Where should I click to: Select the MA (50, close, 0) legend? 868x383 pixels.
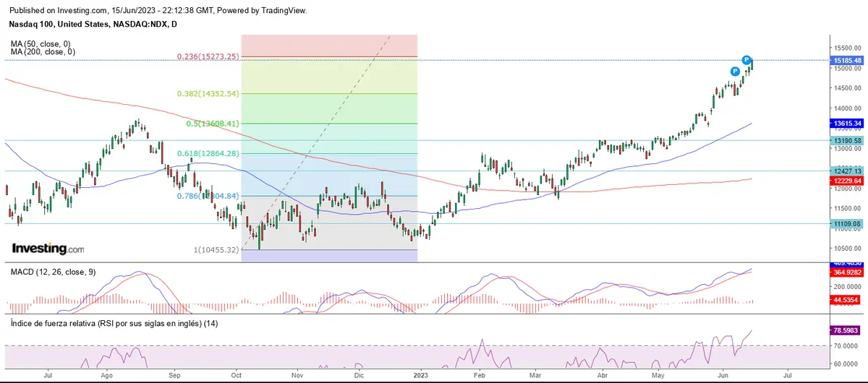(x=42, y=43)
